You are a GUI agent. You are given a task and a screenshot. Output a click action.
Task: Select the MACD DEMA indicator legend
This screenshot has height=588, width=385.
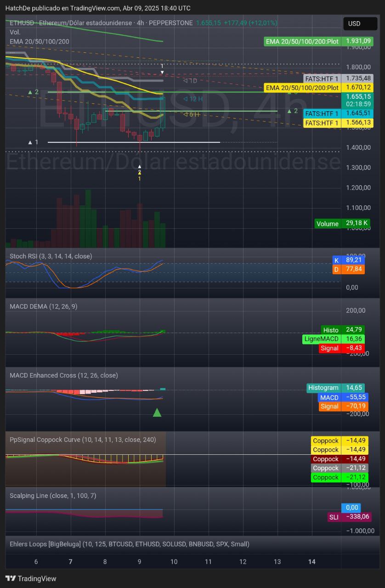(x=43, y=306)
